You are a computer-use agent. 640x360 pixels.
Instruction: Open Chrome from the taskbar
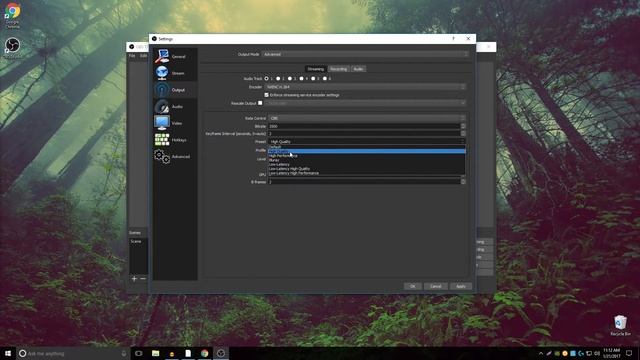point(204,353)
